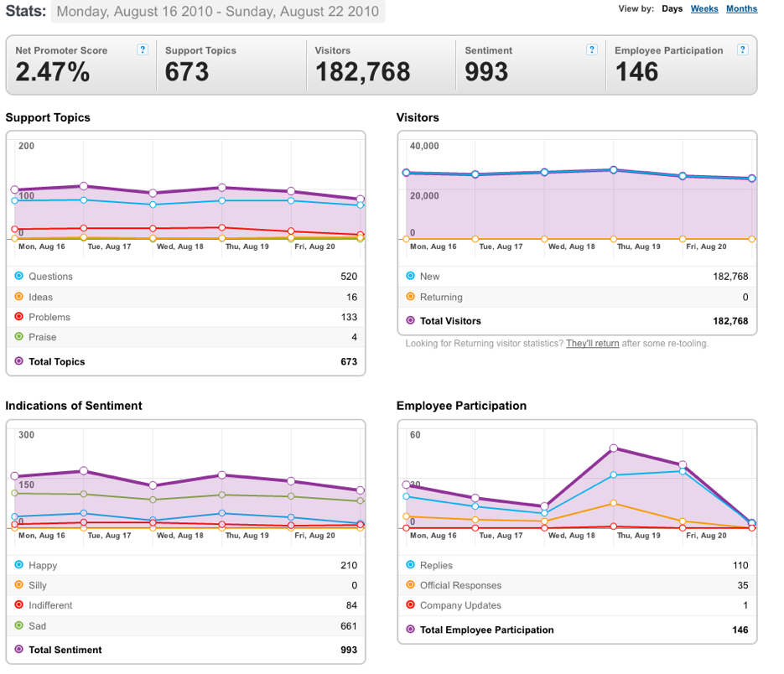Follow the "They'll return" link

pyautogui.click(x=593, y=344)
